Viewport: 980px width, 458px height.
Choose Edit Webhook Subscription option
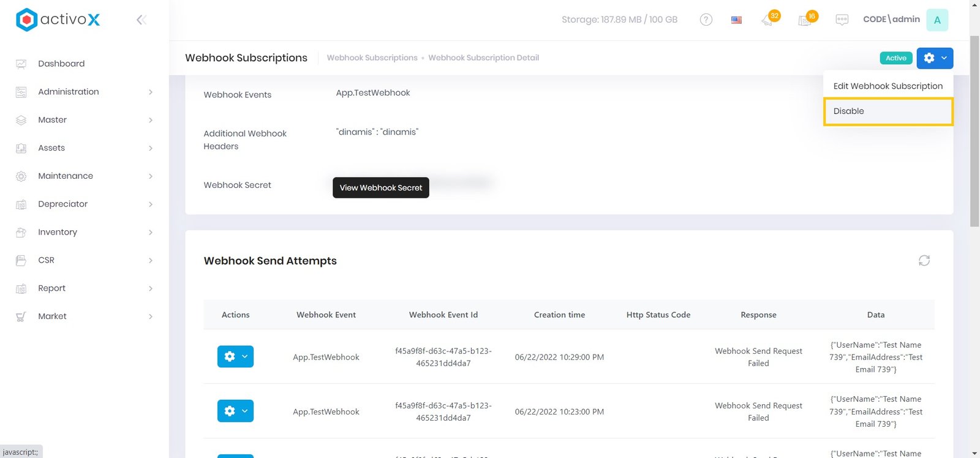pyautogui.click(x=888, y=86)
